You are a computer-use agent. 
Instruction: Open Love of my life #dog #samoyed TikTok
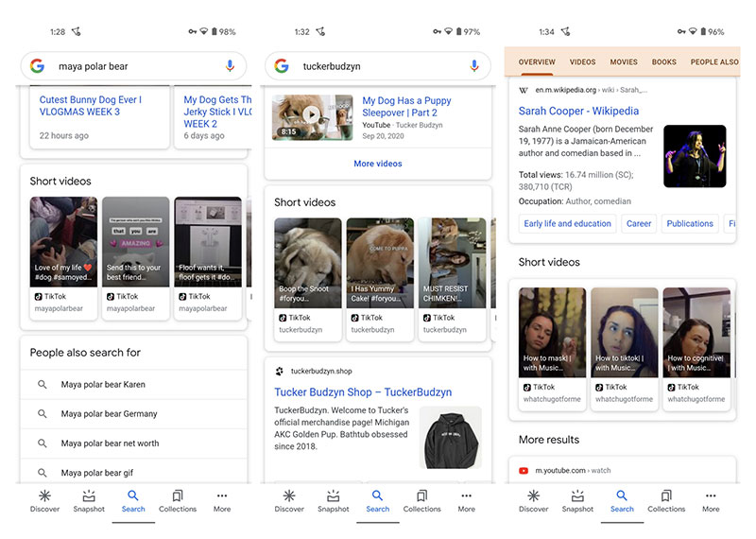click(x=63, y=258)
